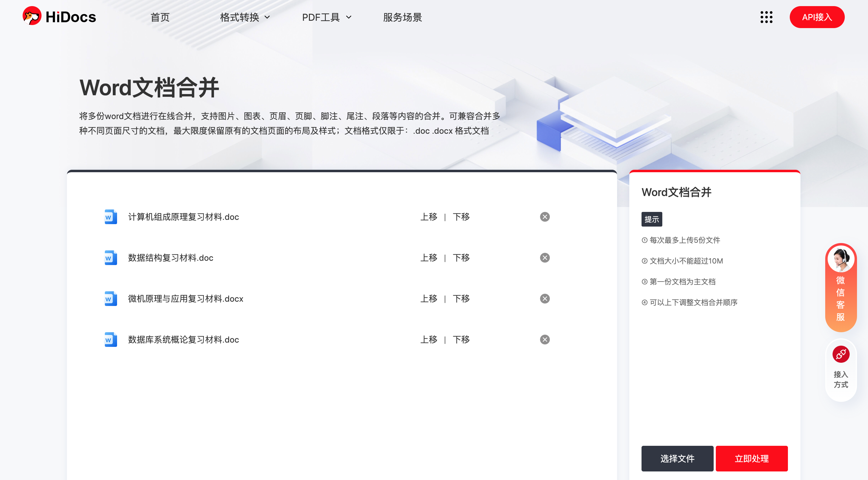Delete 数据库系统概论复习材料.doc from the list
Viewport: 868px width, 480px height.
pyautogui.click(x=545, y=340)
